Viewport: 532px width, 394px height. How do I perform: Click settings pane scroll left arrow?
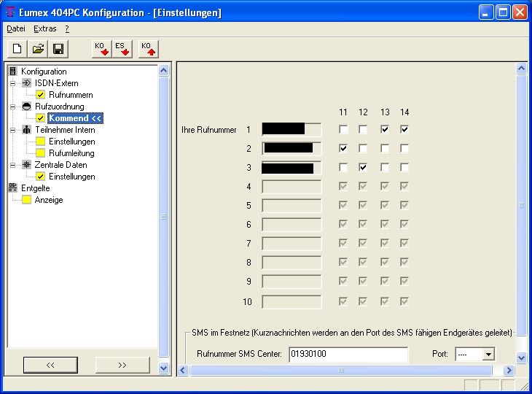click(183, 370)
